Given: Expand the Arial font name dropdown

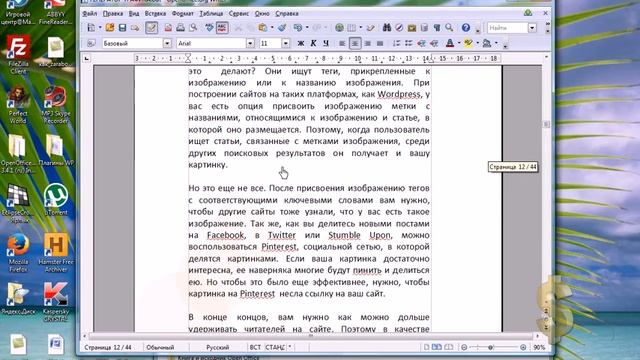Looking at the screenshot, I should 250,43.
